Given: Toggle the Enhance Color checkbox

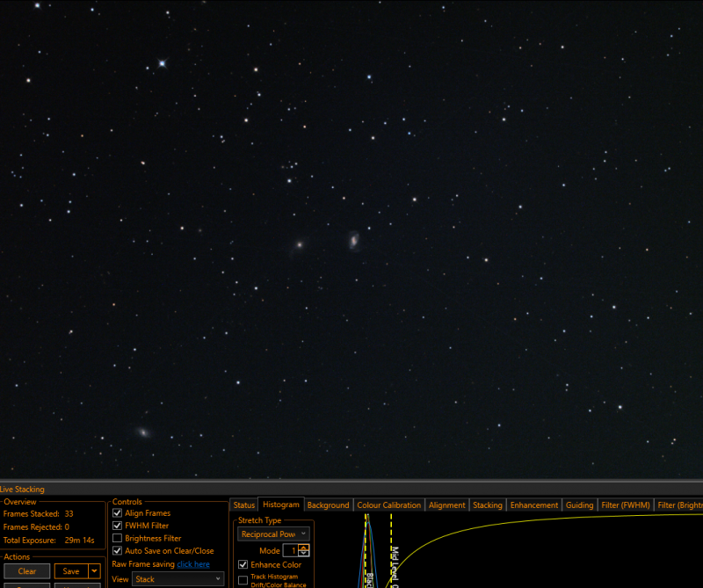Looking at the screenshot, I should [x=243, y=564].
